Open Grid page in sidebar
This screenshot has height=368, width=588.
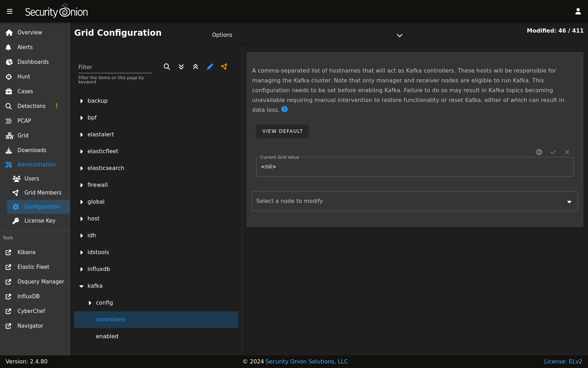point(35,136)
